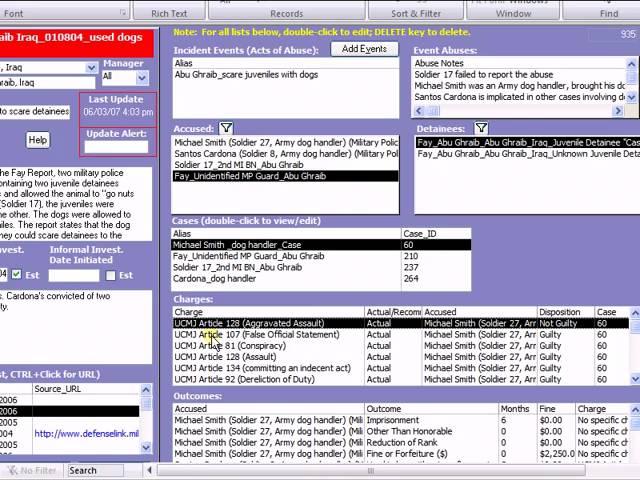Viewport: 640px width, 480px height.
Task: Open the Records ribbon group
Action: coord(287,13)
